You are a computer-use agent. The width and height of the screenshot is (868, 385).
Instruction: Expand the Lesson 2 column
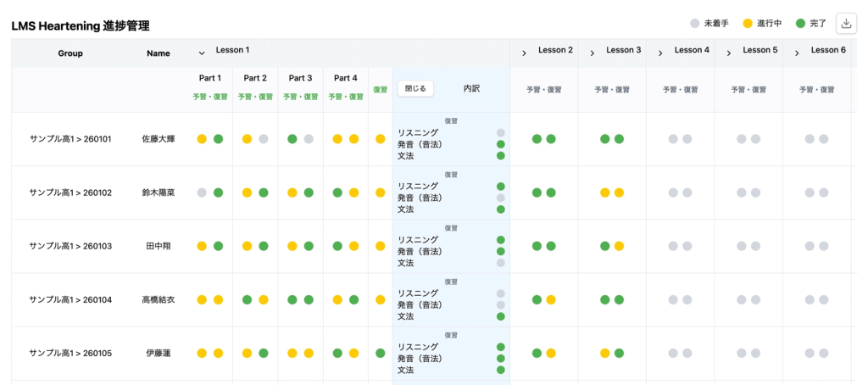(x=524, y=53)
